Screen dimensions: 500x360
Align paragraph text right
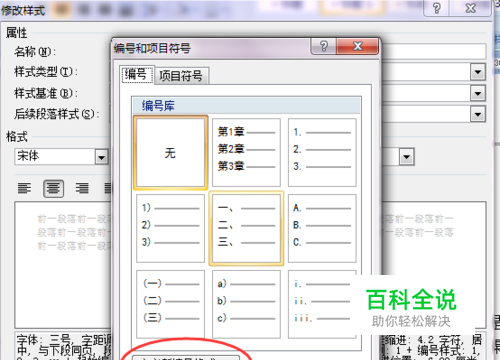click(82, 188)
